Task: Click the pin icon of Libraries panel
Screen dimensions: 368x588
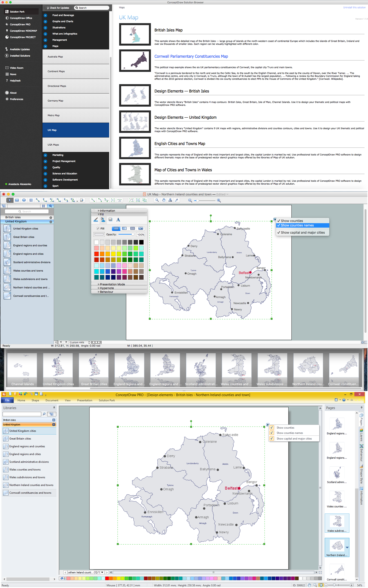Action: [54, 407]
